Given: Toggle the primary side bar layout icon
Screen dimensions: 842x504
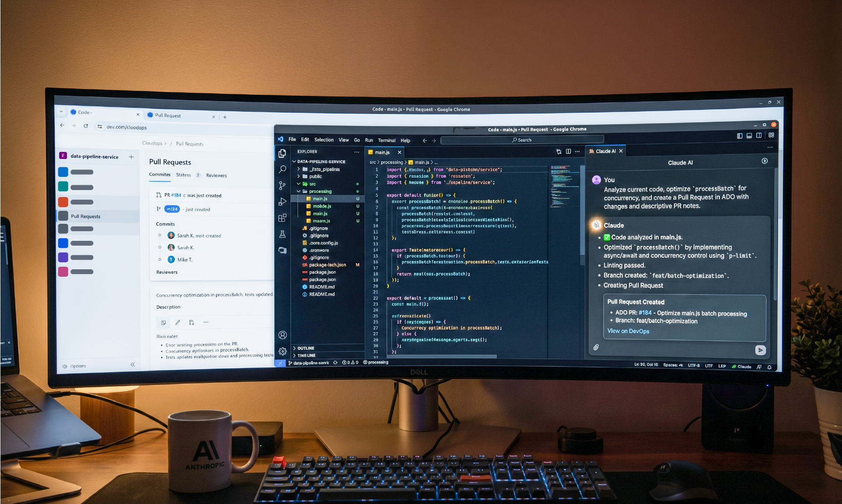Looking at the screenshot, I should (x=740, y=136).
